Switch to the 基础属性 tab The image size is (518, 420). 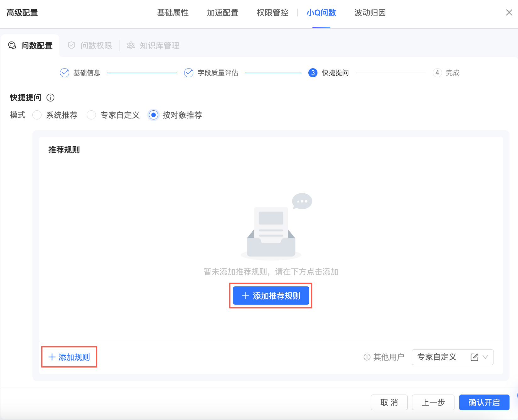pos(173,13)
